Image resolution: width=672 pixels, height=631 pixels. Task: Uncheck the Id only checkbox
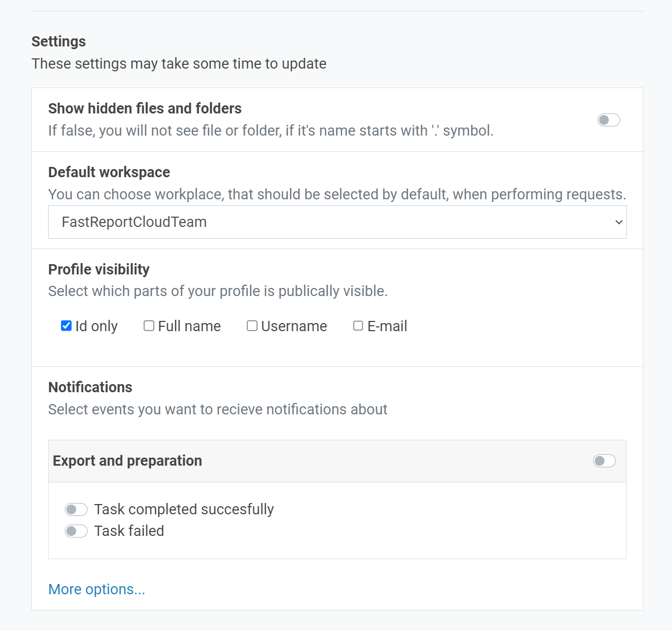pos(66,326)
